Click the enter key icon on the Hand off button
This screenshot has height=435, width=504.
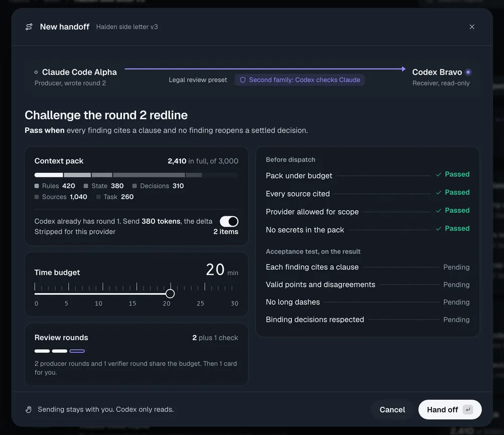point(468,410)
